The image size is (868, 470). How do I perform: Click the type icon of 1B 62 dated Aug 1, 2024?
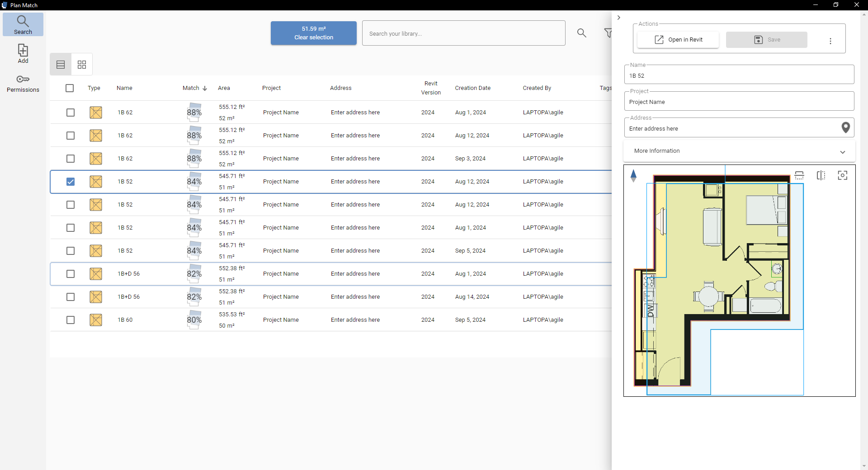click(96, 113)
